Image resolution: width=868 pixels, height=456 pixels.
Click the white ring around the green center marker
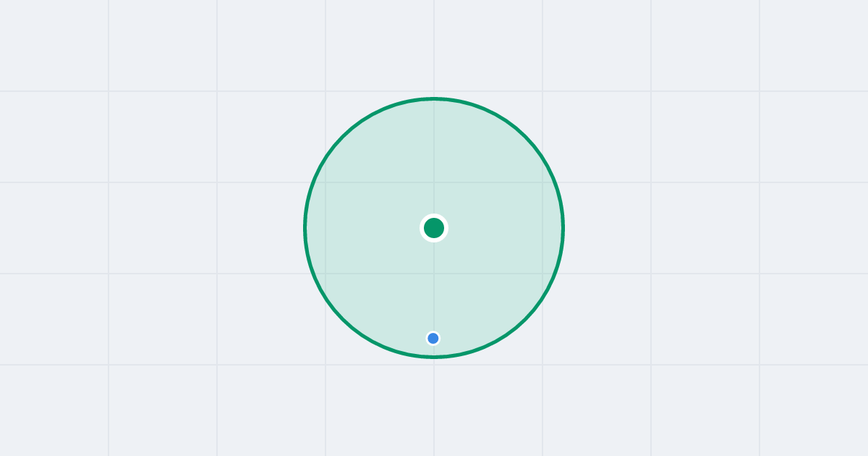click(434, 216)
